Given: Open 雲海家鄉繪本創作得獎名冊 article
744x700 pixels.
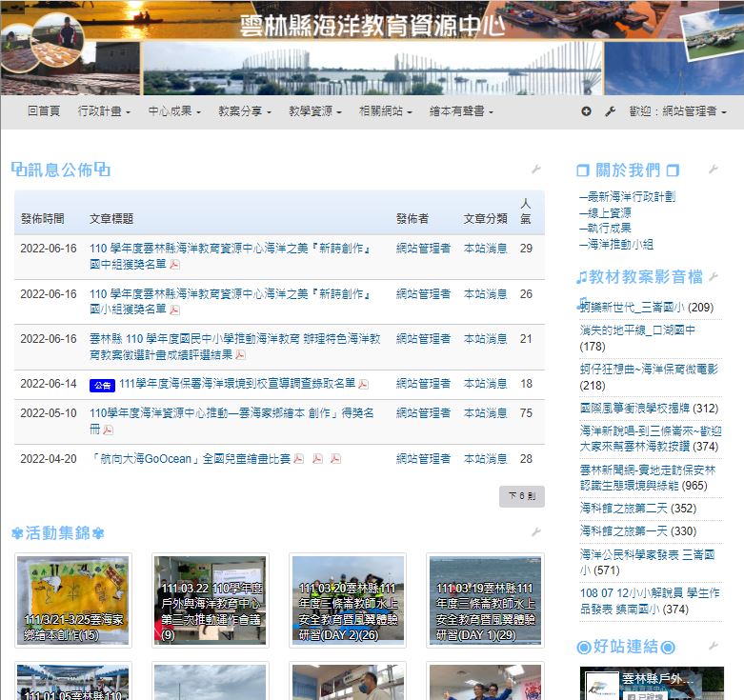Looking at the screenshot, I should pos(231,421).
